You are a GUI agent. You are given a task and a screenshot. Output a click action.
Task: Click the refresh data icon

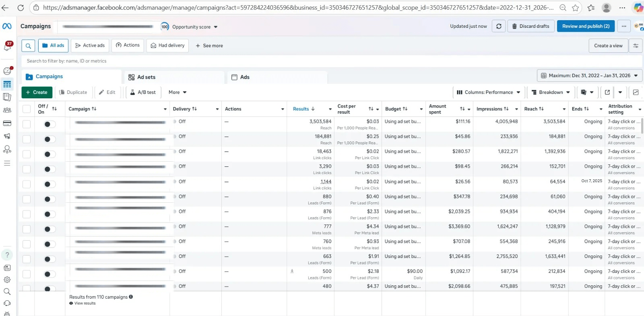(x=499, y=26)
